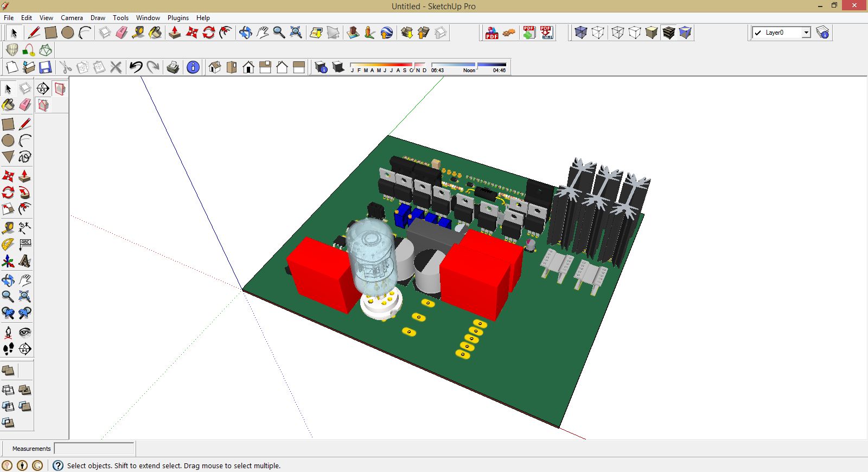Enable Shaded With Textures style
This screenshot has width=868, height=472.
[668, 33]
